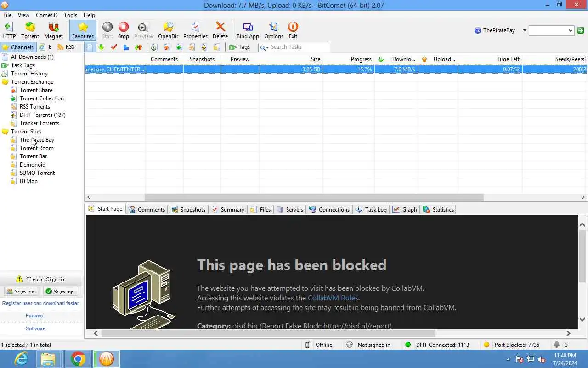Open Demonoid torrent site entry
588x368 pixels.
(33, 165)
